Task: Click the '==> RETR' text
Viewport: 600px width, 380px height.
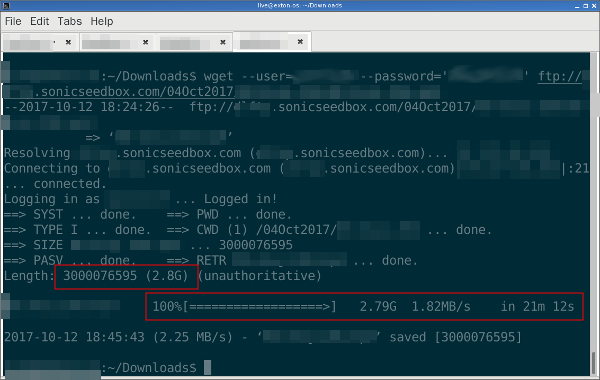Action: tap(196, 260)
